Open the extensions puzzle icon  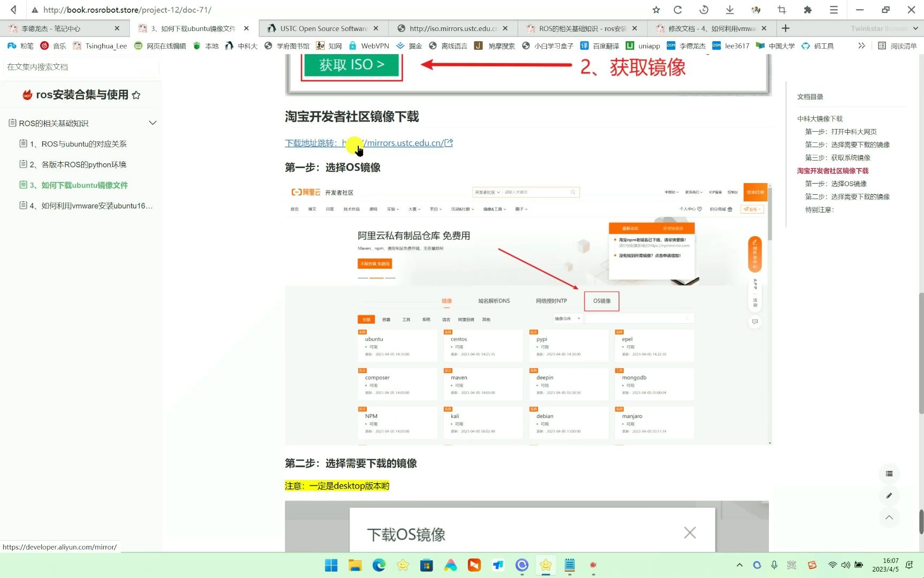(x=807, y=10)
